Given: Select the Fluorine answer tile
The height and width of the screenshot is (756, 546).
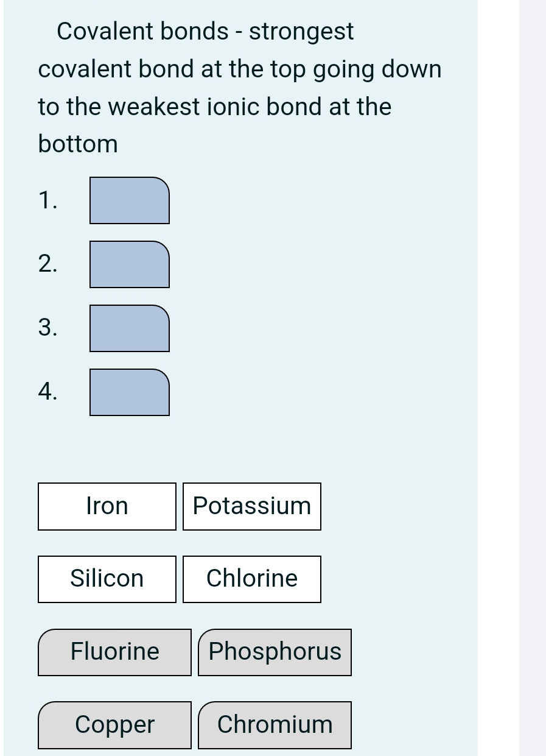Looking at the screenshot, I should (114, 651).
